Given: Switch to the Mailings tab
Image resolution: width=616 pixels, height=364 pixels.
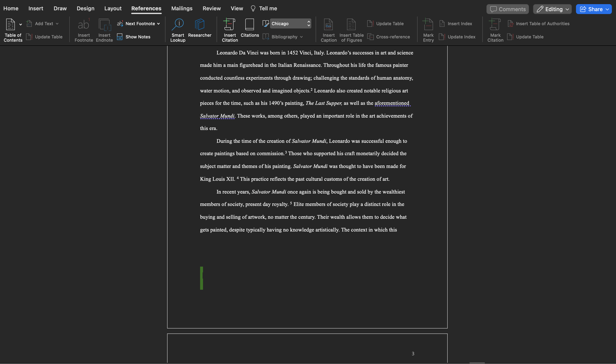Looking at the screenshot, I should click(182, 8).
